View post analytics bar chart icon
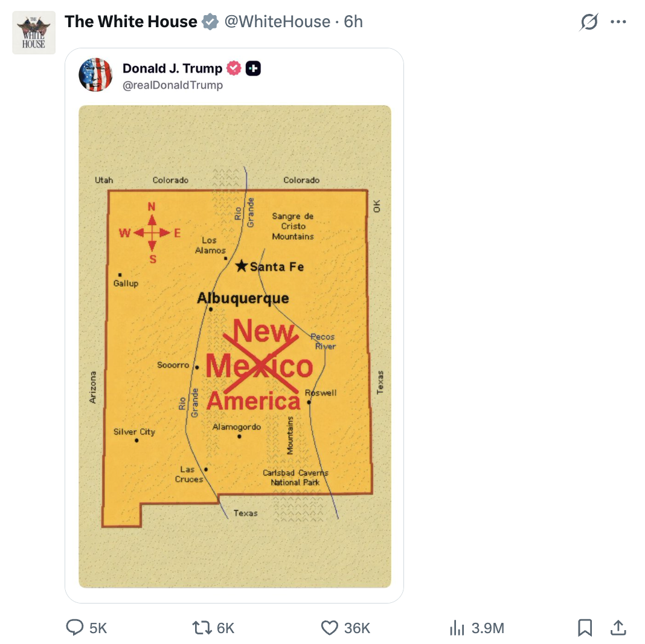The height and width of the screenshot is (644, 645). point(457,628)
